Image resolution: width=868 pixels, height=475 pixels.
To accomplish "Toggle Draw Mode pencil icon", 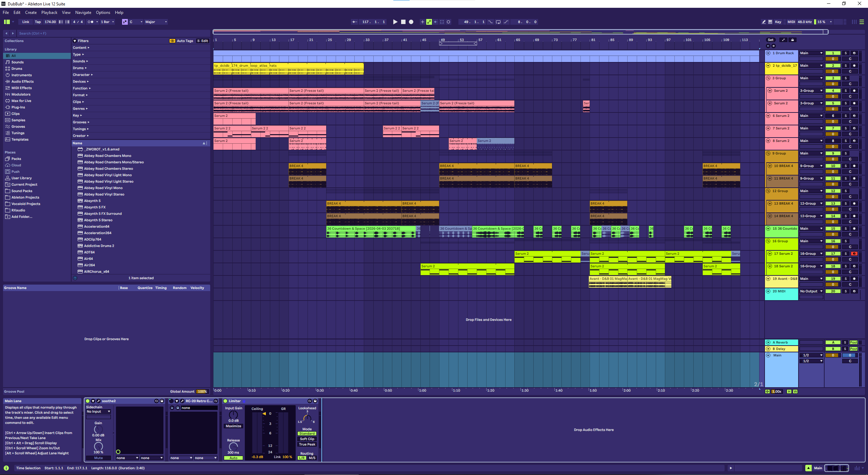I will point(764,22).
